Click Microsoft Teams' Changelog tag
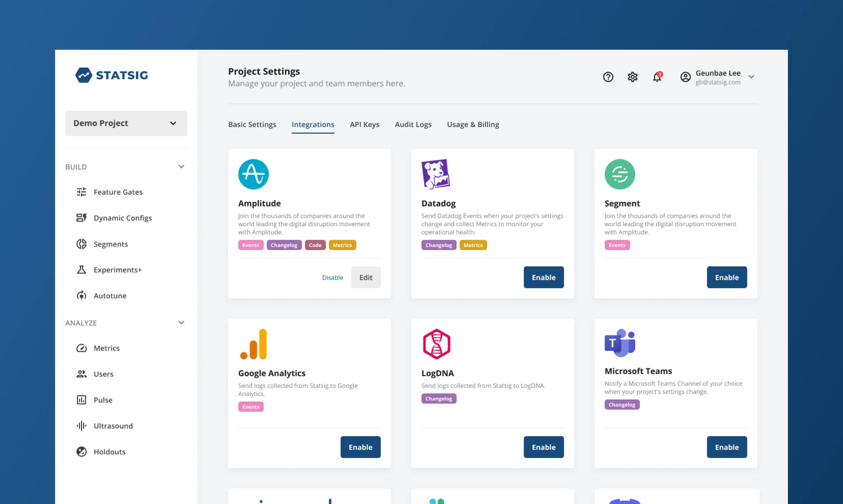 [x=622, y=405]
